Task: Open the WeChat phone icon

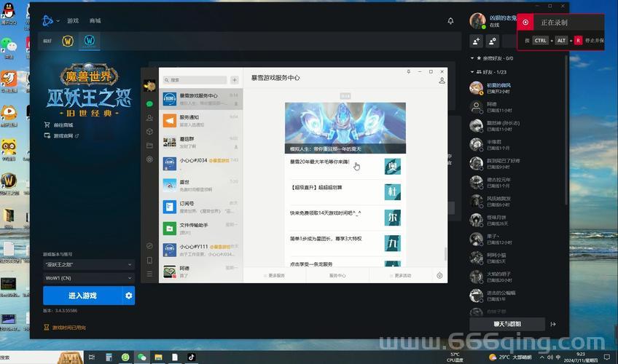Action: [x=149, y=260]
